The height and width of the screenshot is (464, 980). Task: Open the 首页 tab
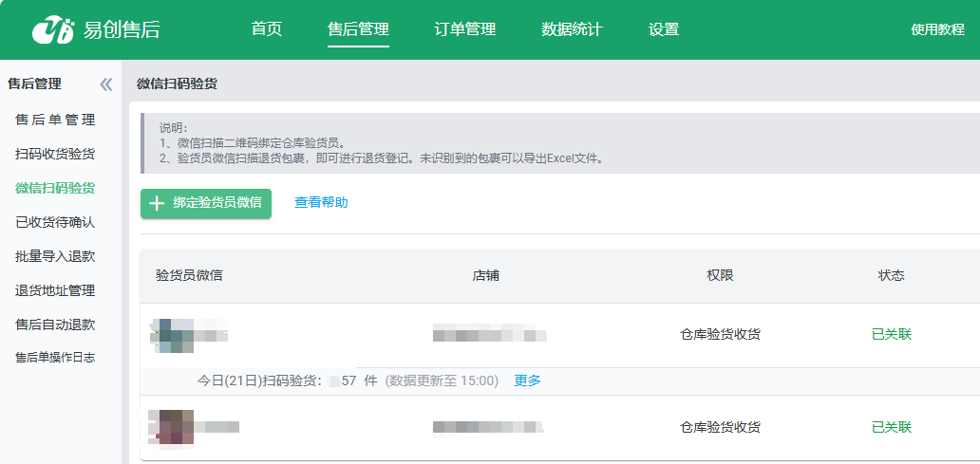coord(267,29)
